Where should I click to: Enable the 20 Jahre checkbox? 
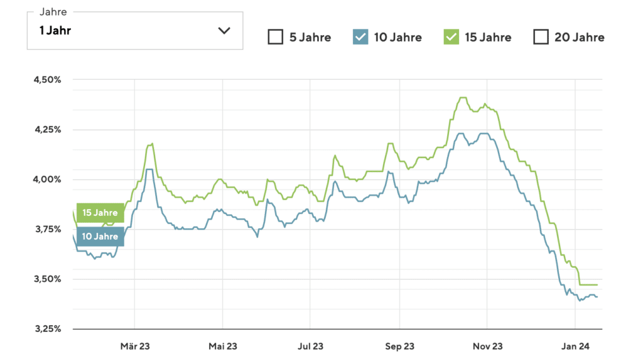click(x=541, y=37)
